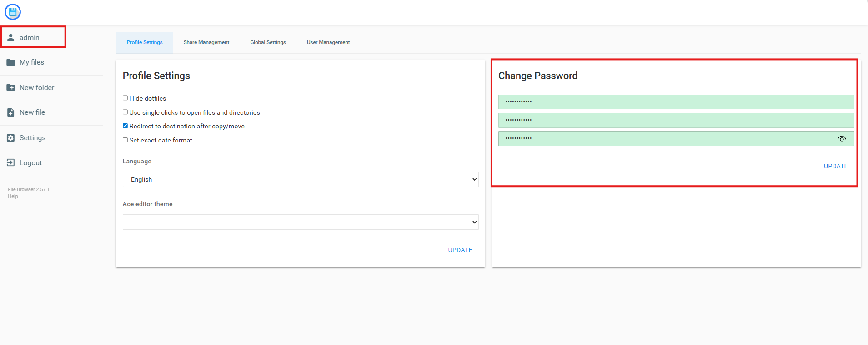868x345 pixels.
Task: Click the File Browser floppy disk logo
Action: coord(13,12)
